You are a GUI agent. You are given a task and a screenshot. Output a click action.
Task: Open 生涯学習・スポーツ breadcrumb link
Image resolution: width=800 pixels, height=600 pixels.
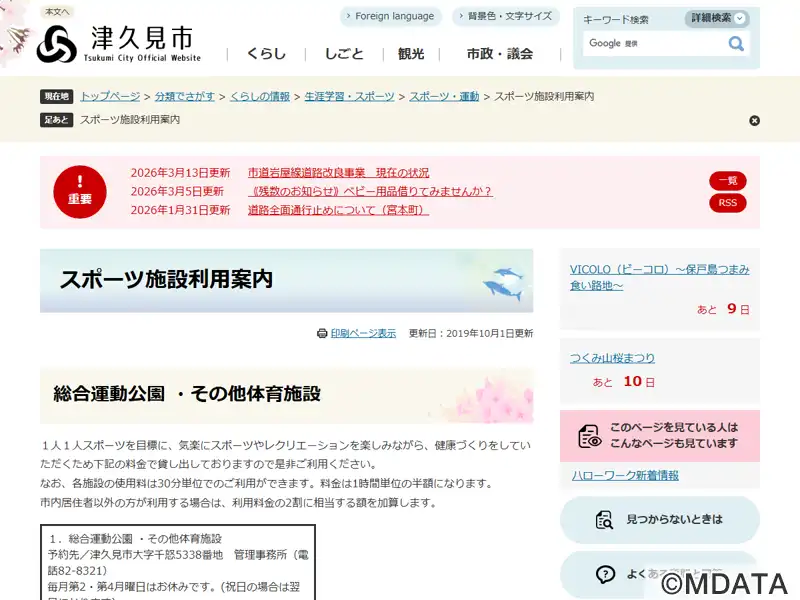point(349,96)
